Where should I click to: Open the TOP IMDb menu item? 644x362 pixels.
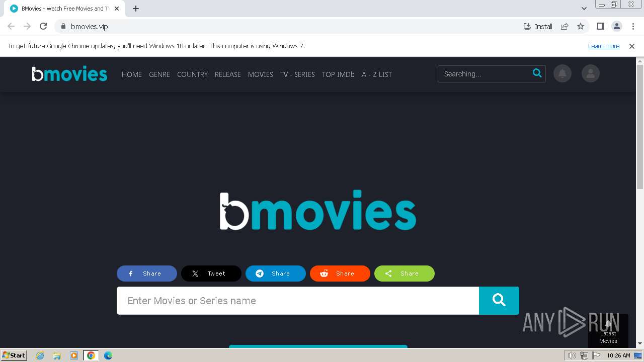[x=338, y=74]
